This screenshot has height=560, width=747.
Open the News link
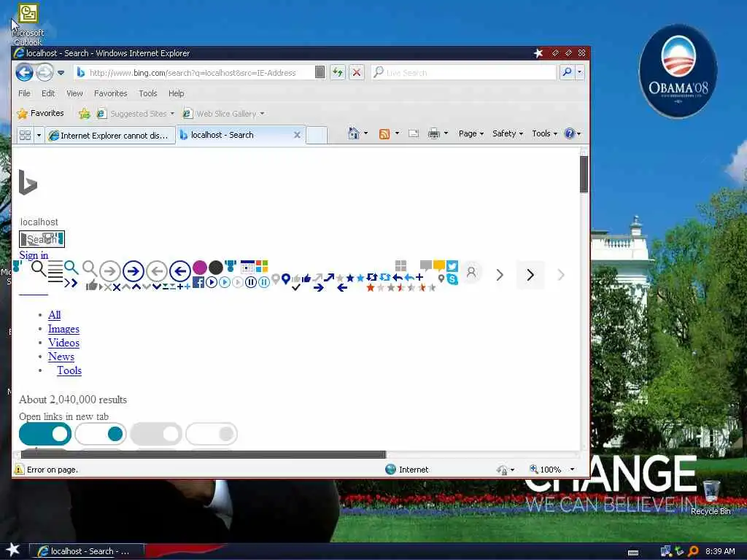pyautogui.click(x=61, y=357)
